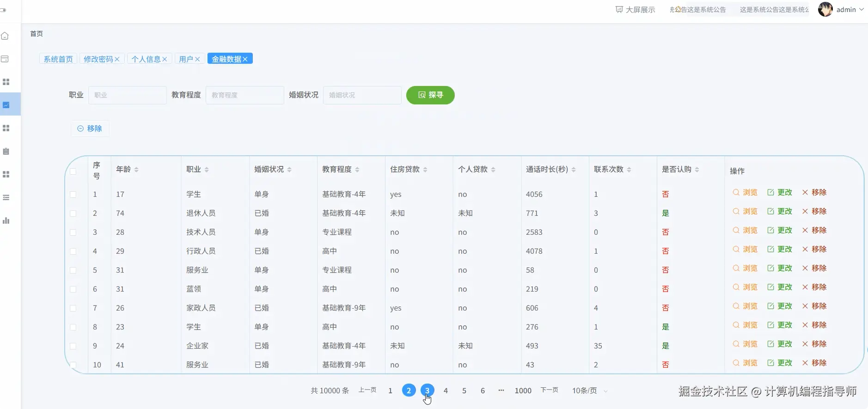Click 大屏展示 display icon link
This screenshot has width=868, height=409.
click(636, 10)
